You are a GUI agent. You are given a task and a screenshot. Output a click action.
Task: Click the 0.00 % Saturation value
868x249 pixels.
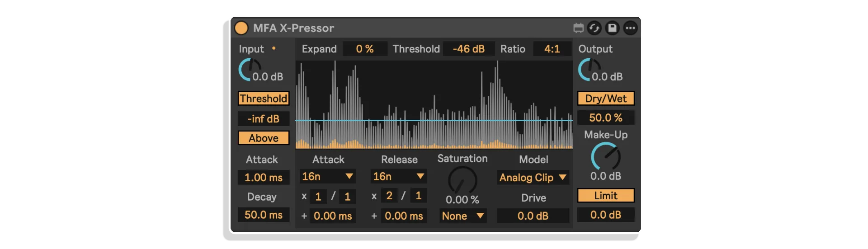point(462,200)
